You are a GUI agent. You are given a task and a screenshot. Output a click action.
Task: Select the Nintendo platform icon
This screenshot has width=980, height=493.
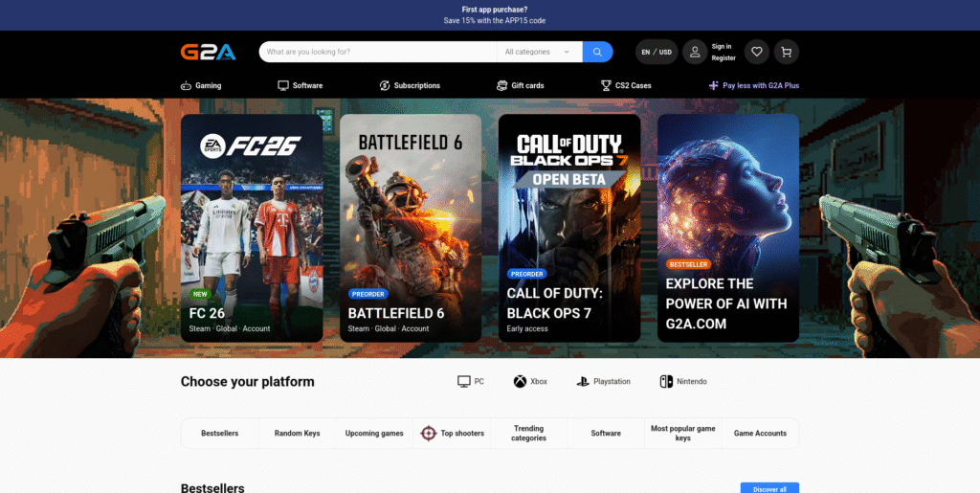[x=665, y=382]
